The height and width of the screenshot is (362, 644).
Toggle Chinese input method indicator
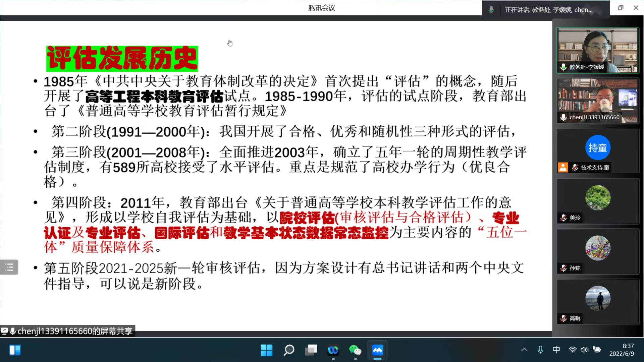[x=556, y=350]
